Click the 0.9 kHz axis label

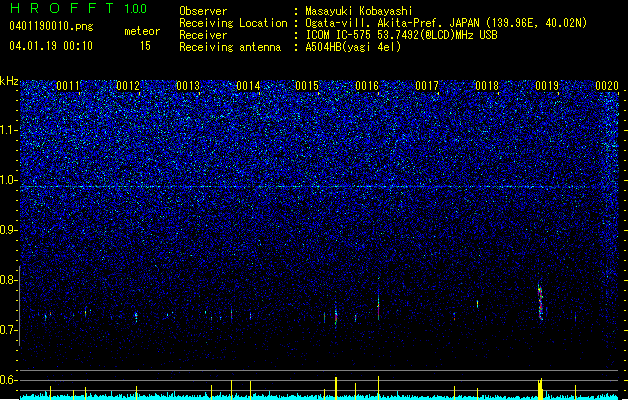(x=9, y=230)
